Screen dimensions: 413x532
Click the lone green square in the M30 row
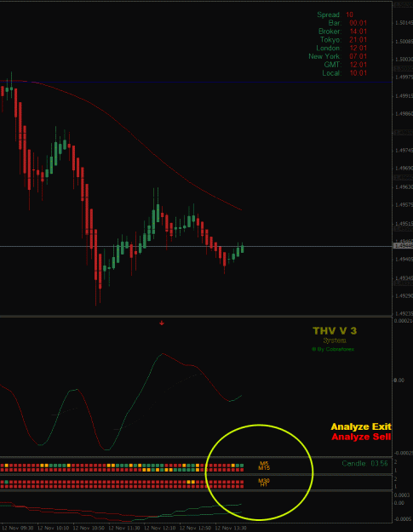tap(7, 482)
